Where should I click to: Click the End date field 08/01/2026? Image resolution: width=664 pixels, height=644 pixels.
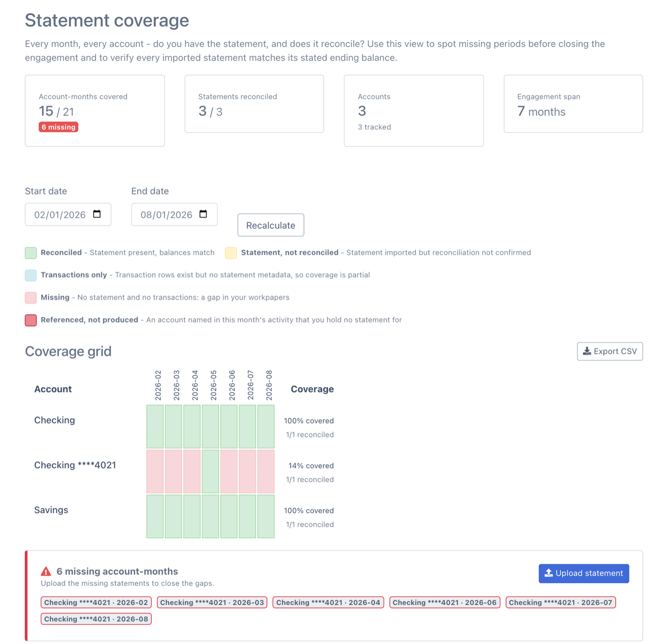pos(174,214)
